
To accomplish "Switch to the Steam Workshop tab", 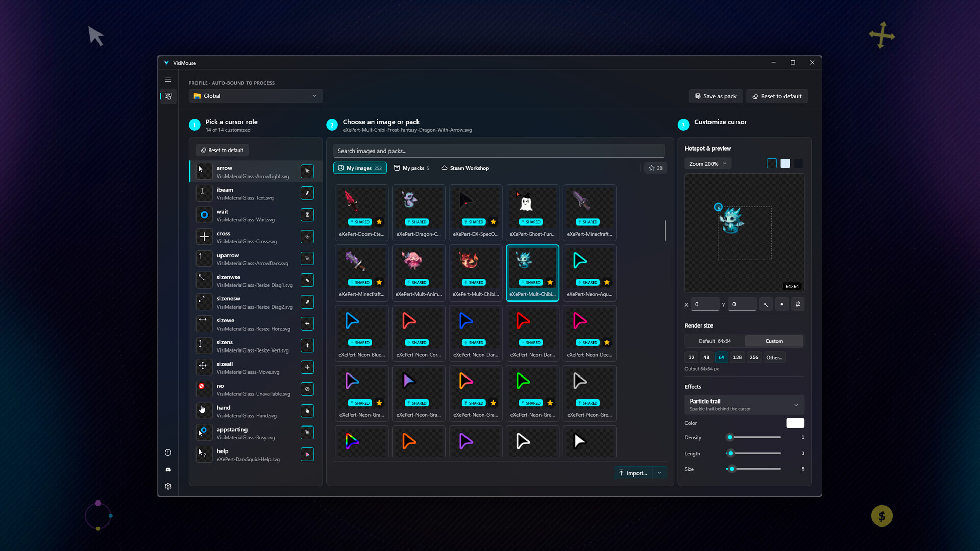I will tap(465, 168).
